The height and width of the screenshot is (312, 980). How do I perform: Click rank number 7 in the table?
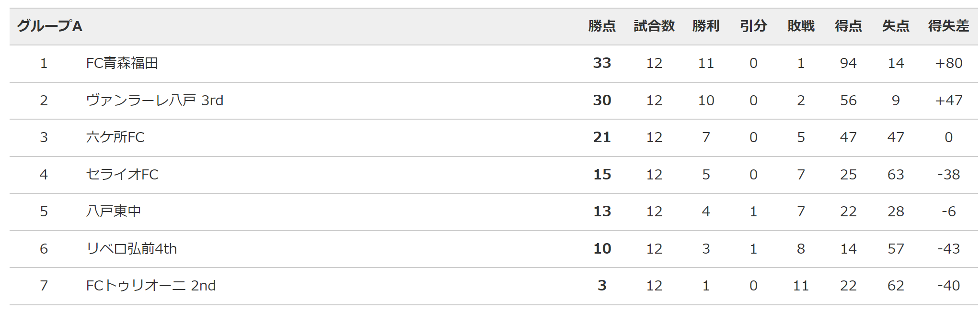tap(44, 286)
